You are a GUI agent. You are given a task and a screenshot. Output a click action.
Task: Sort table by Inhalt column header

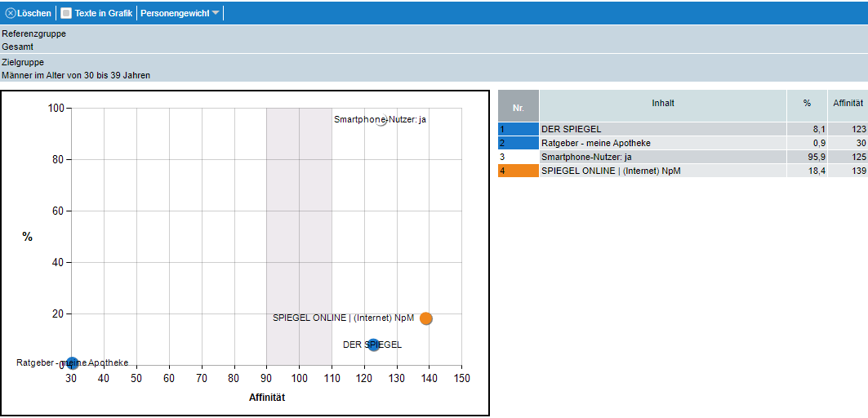click(x=662, y=104)
